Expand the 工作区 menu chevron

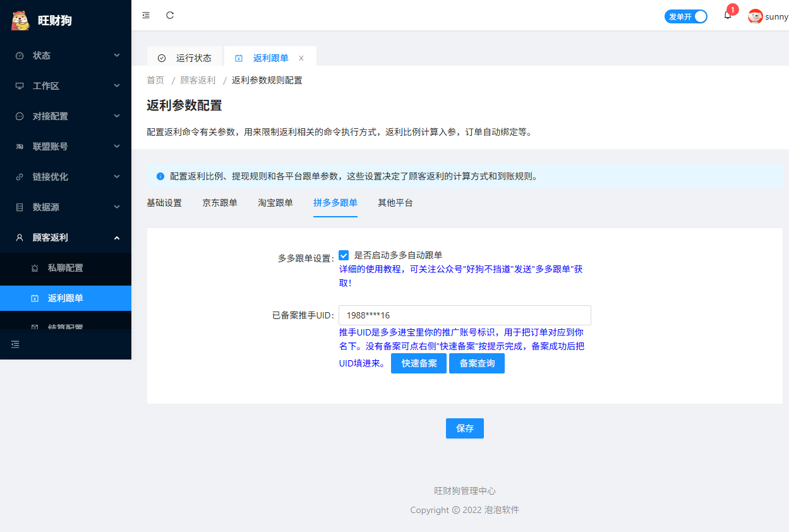click(117, 86)
